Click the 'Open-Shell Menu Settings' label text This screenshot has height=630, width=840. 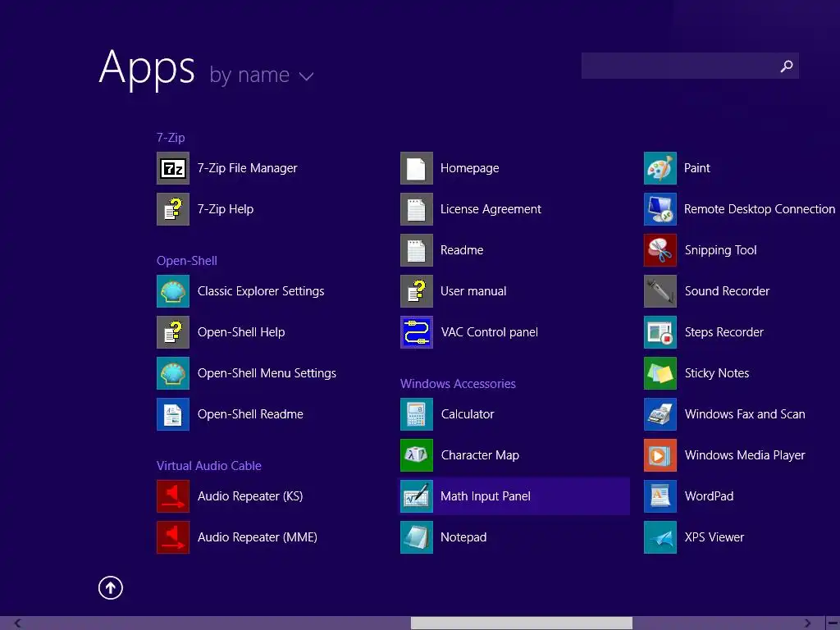(x=267, y=373)
